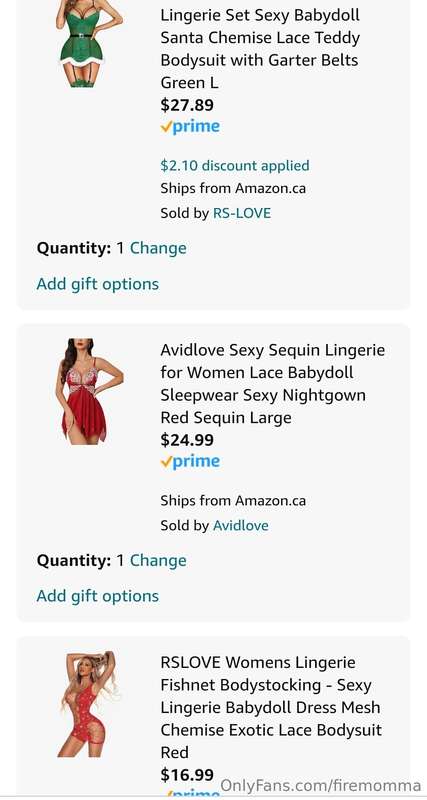Add gift options for the green lingerie set
Screen dimensions: 427x800
[x=97, y=284]
